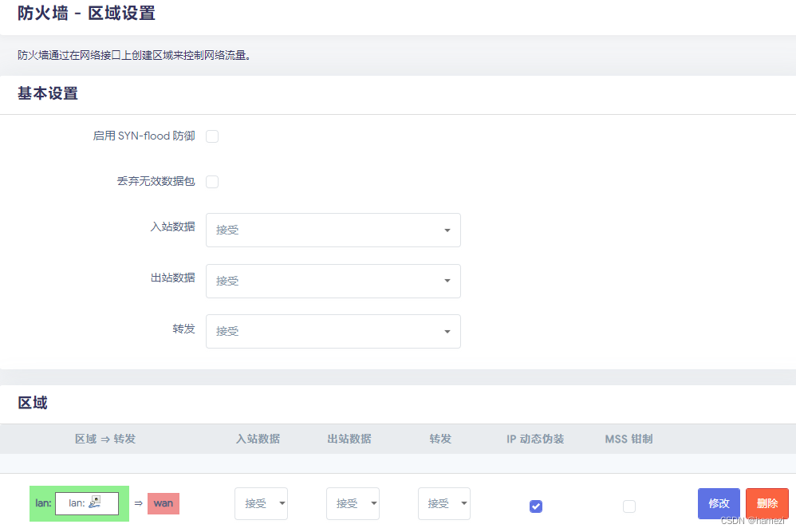
Task: Click the 防火墙 - 区域设置 page title
Action: (85, 14)
